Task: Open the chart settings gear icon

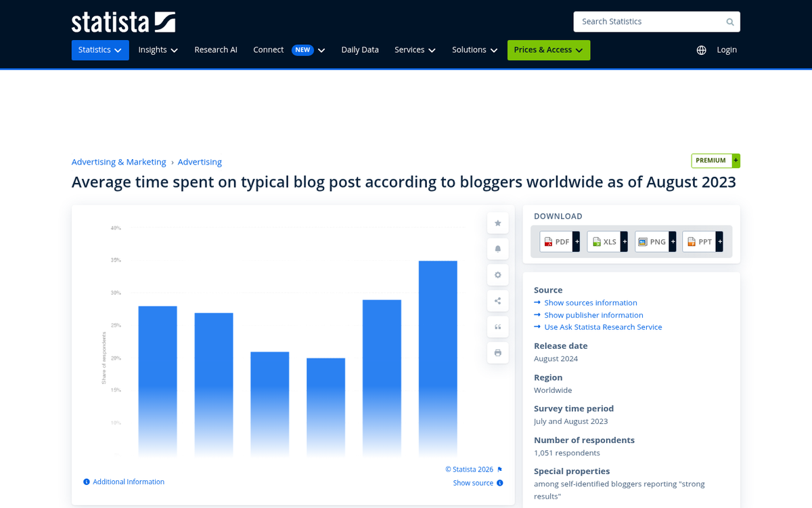Action: point(497,274)
